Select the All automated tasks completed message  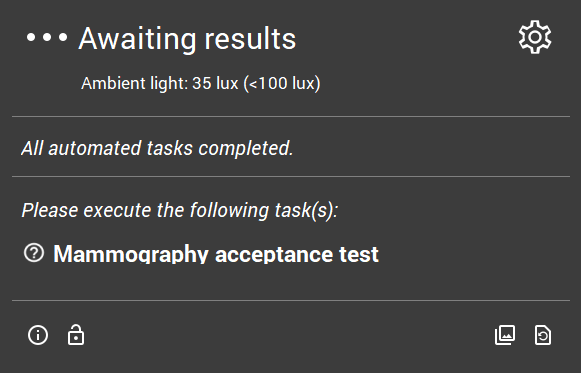click(x=157, y=148)
